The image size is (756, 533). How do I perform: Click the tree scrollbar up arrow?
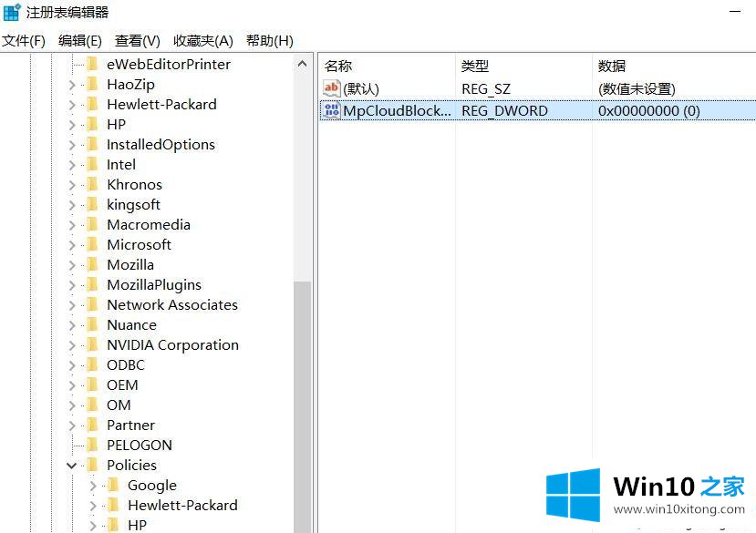(x=302, y=64)
